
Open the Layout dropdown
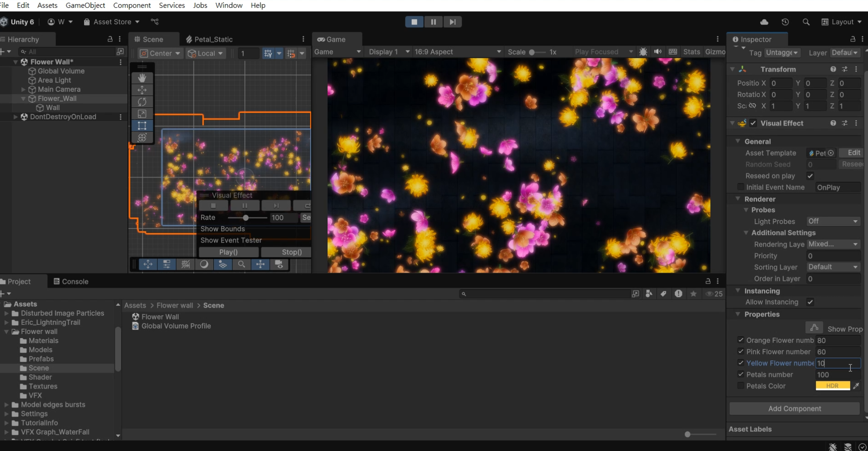tap(843, 21)
